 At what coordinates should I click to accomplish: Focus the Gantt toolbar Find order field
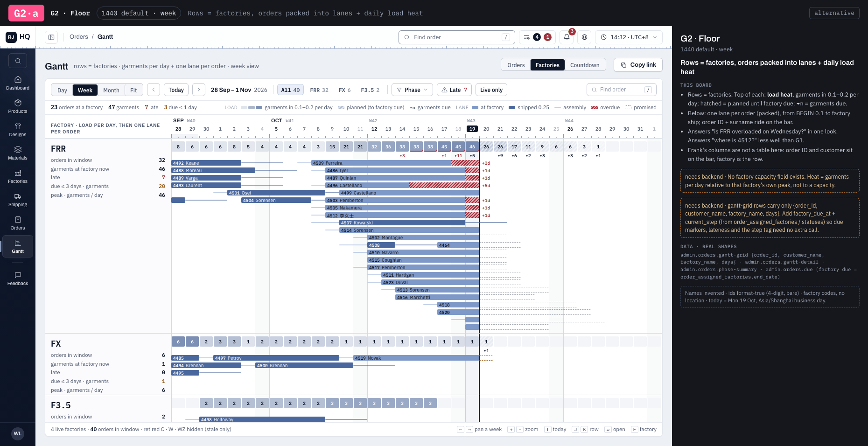coord(621,90)
